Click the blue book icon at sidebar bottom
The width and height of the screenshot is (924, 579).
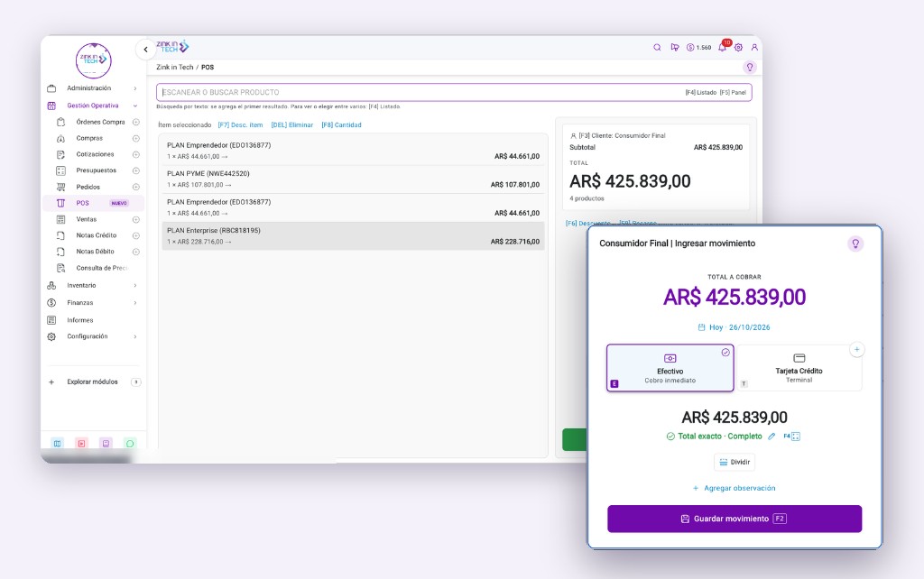click(x=57, y=444)
